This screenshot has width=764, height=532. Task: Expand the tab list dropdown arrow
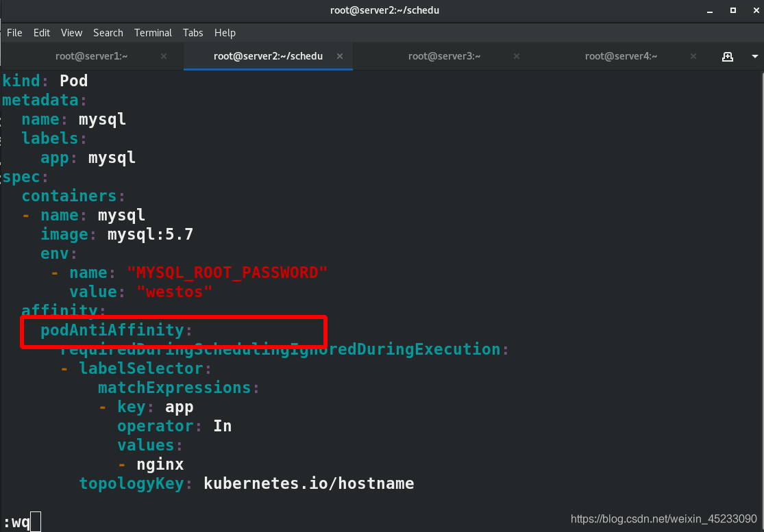tap(754, 56)
